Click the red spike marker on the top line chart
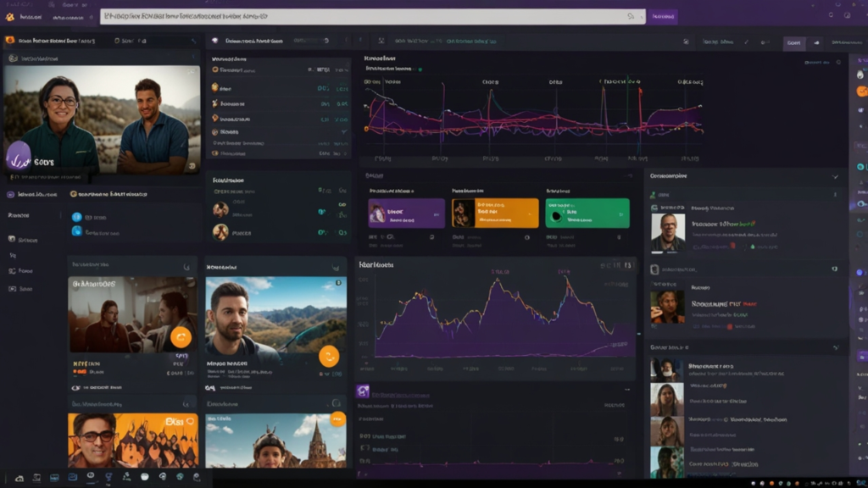 pyautogui.click(x=641, y=91)
